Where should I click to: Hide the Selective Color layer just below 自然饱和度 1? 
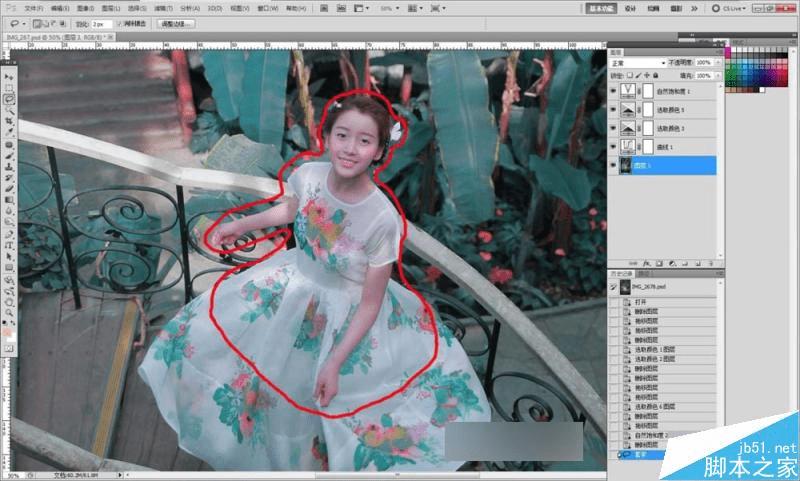pos(613,110)
